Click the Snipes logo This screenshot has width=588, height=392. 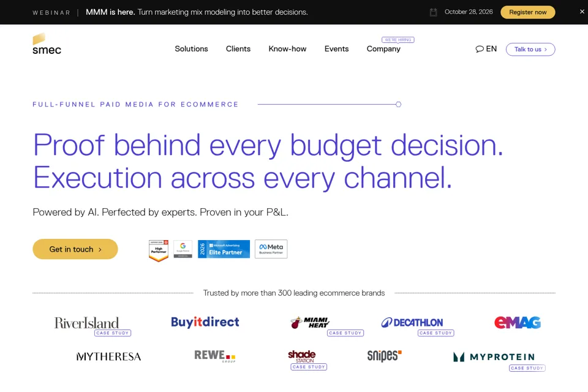(385, 356)
